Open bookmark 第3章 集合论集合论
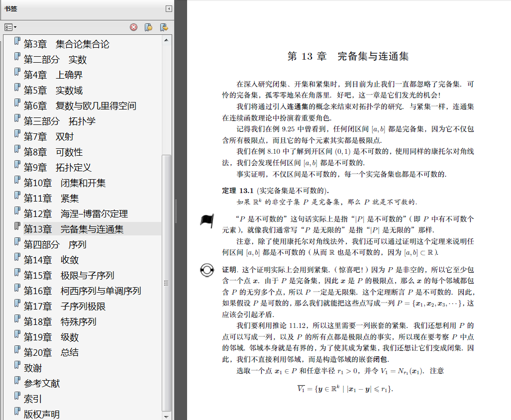Viewport: 511px width, 420px height. 67,44
